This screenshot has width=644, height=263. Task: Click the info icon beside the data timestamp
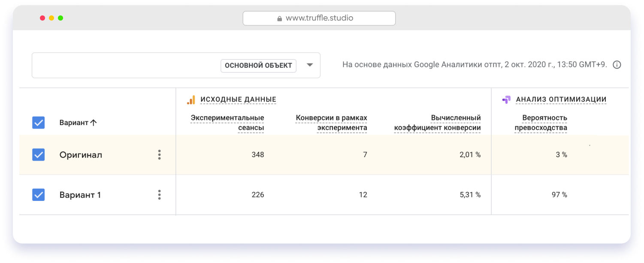point(617,65)
